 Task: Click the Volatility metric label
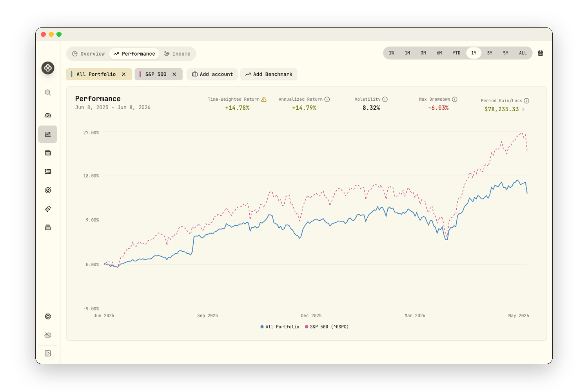pos(368,100)
